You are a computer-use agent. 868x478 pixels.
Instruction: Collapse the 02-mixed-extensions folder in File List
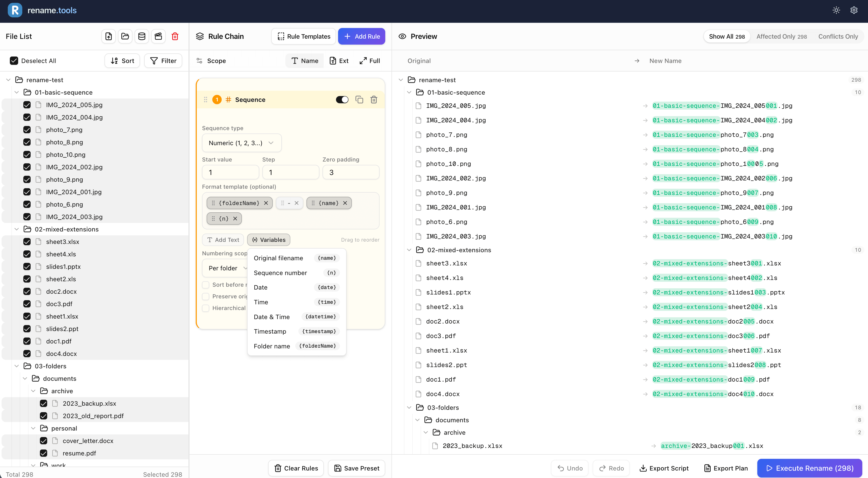pyautogui.click(x=17, y=229)
